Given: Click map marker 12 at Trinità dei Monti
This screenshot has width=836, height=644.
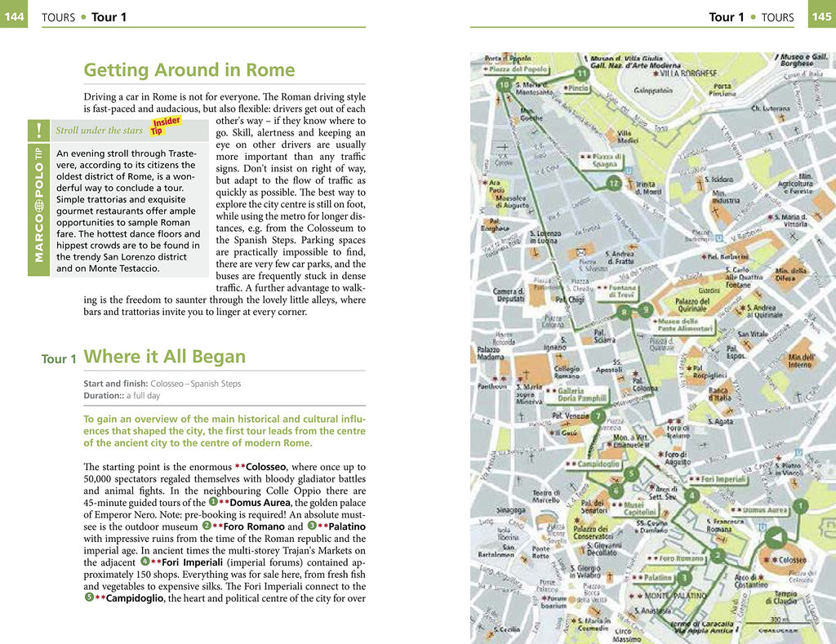Looking at the screenshot, I should 615,183.
